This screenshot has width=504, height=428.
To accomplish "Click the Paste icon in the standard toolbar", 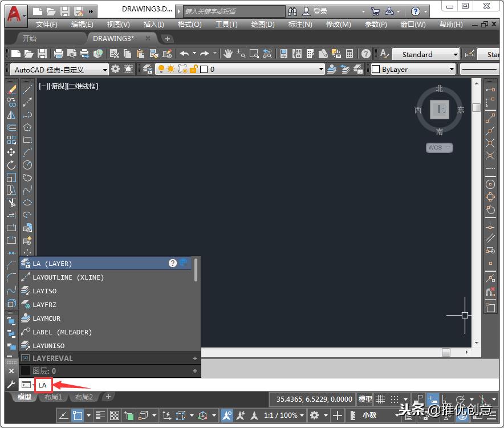I will (140, 54).
